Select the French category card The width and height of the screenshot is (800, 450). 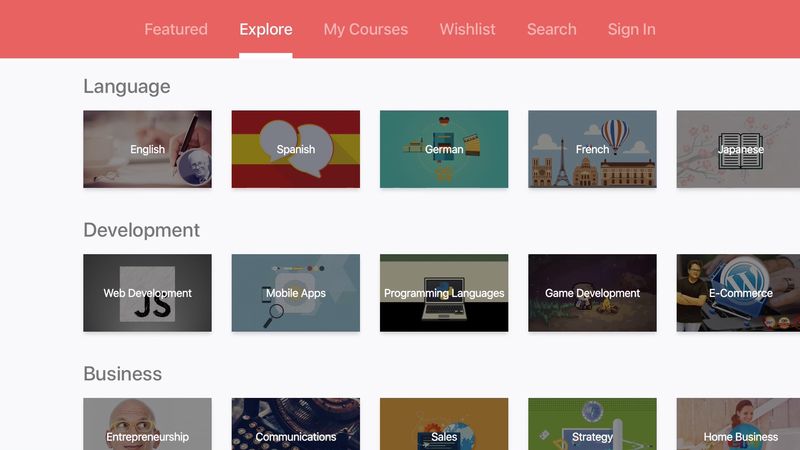(592, 149)
